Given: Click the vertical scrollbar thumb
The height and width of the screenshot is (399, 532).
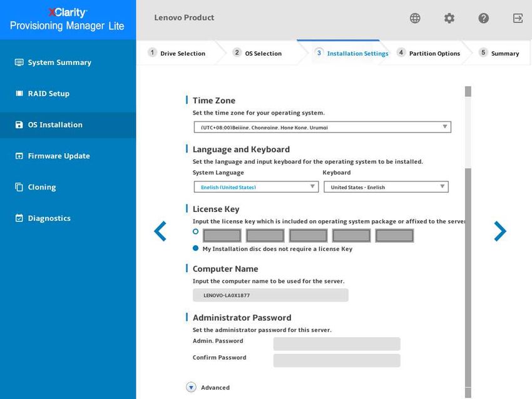Looking at the screenshot, I should coord(468,277).
